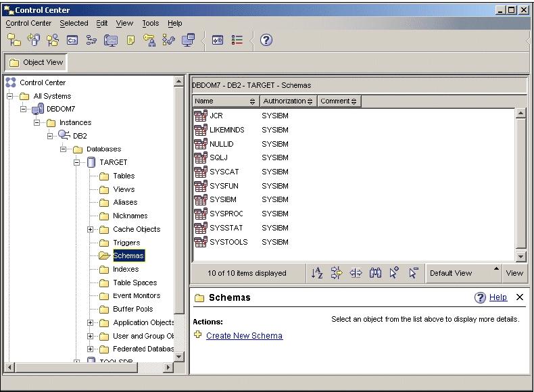Open the Task Center toolbar icon

91,40
